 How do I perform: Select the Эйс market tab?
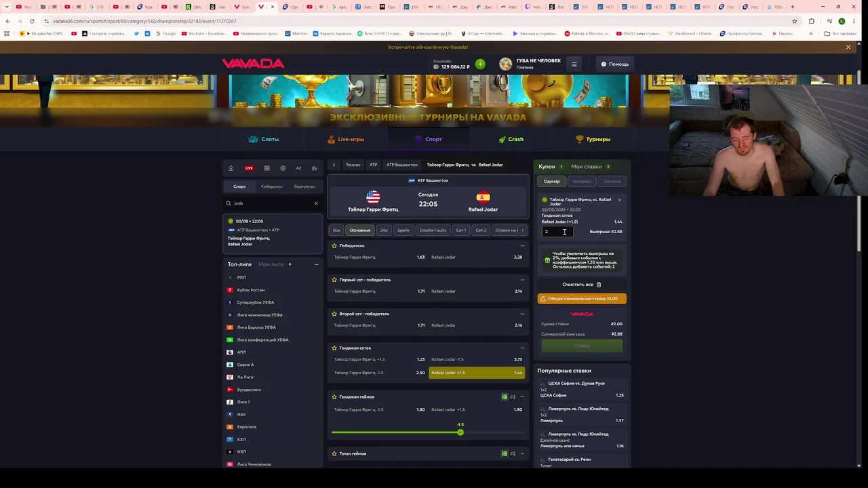[x=384, y=230]
